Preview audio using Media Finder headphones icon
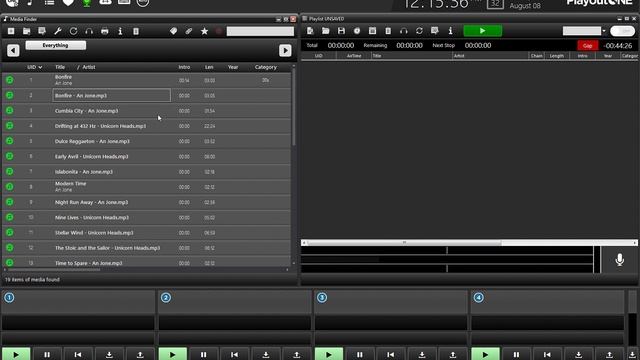Image resolution: width=640 pixels, height=360 pixels. [89, 31]
